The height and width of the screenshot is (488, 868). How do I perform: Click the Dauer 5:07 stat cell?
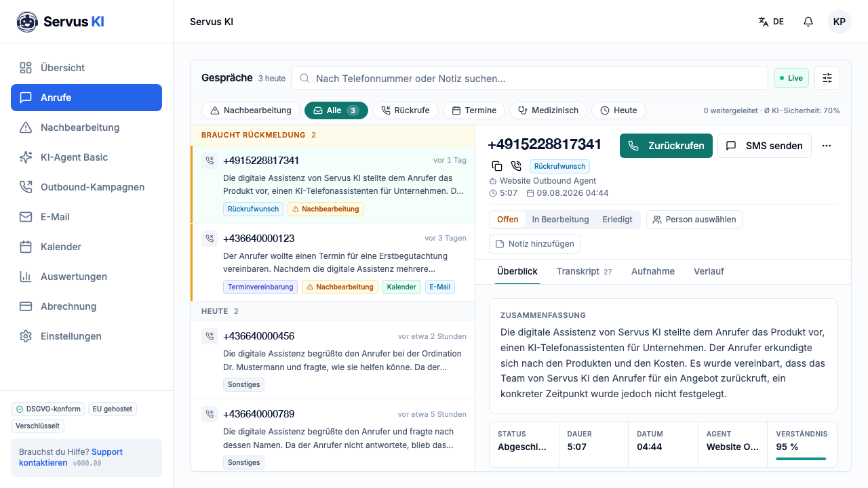tap(593, 444)
